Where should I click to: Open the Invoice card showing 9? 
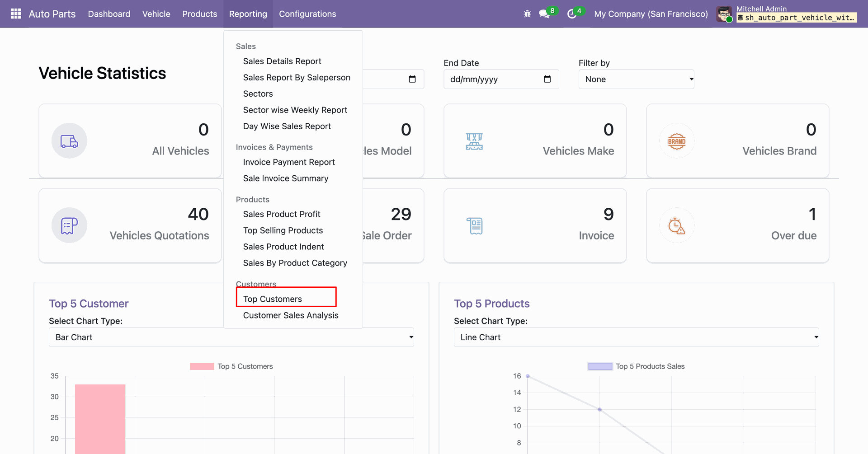point(535,225)
